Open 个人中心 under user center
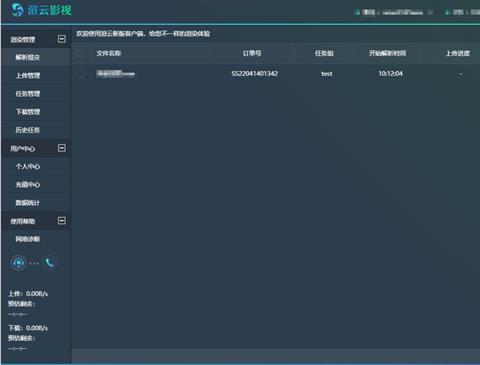Viewport: 480px width, 365px height. [28, 166]
